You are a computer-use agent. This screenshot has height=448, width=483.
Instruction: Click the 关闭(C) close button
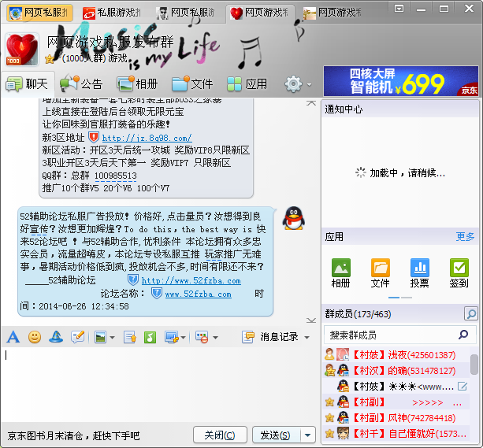point(219,435)
